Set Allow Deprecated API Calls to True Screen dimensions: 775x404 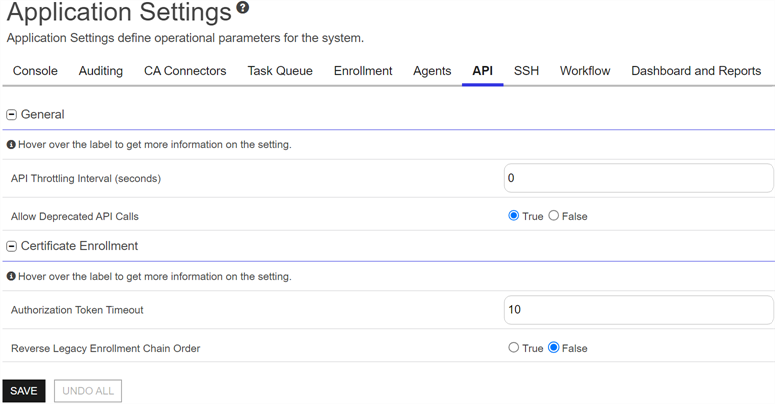click(514, 216)
